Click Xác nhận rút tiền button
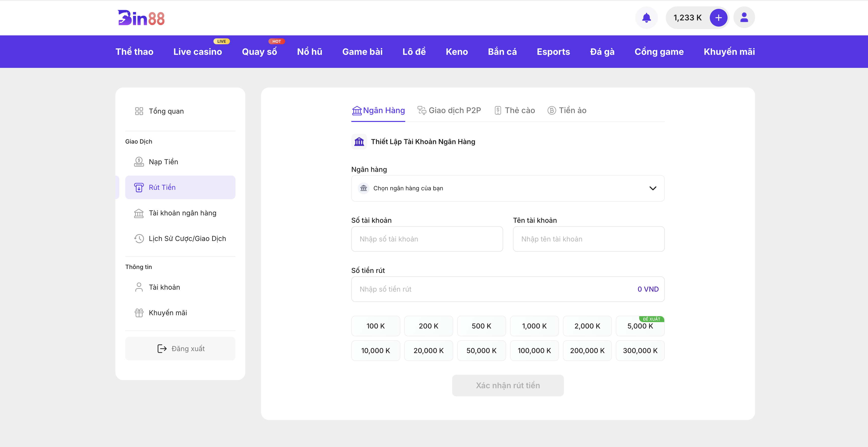 click(508, 385)
